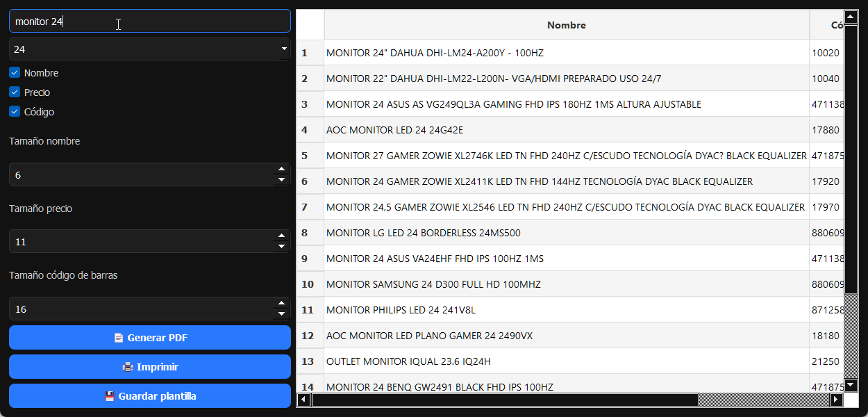Select AOC MONITOR LED 24 24G42E cell

click(567, 130)
